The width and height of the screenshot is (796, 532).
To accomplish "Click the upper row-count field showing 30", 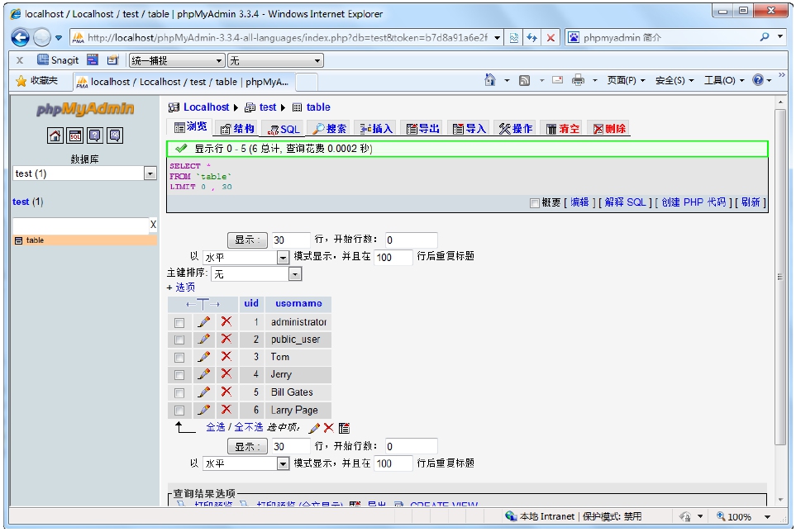I will pyautogui.click(x=291, y=240).
